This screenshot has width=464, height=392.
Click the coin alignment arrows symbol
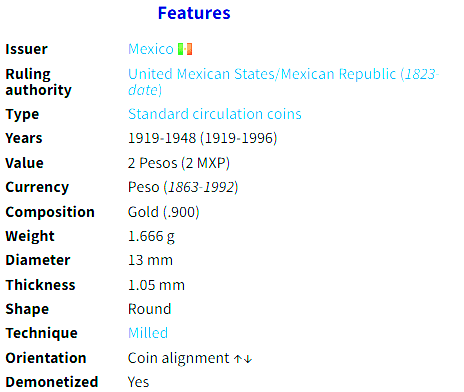(243, 359)
